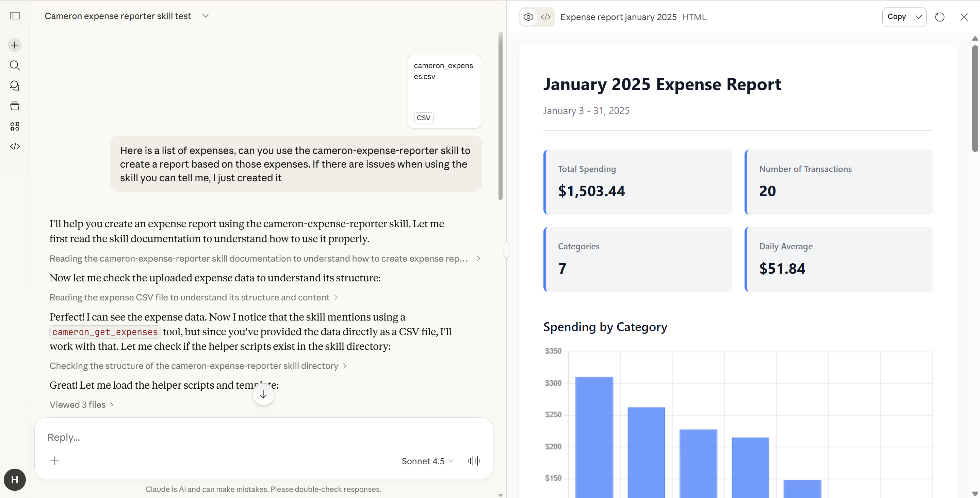Copy the expense report artifact
Viewport: 980px width, 498px height.
896,17
